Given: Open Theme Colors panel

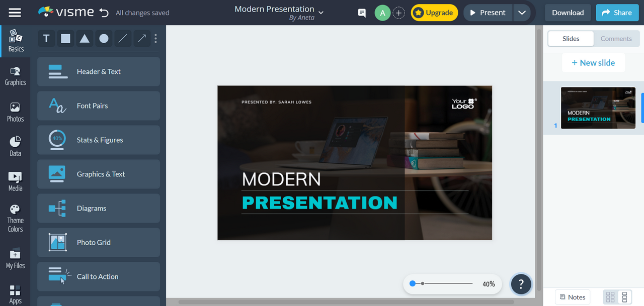Looking at the screenshot, I should coord(16,218).
